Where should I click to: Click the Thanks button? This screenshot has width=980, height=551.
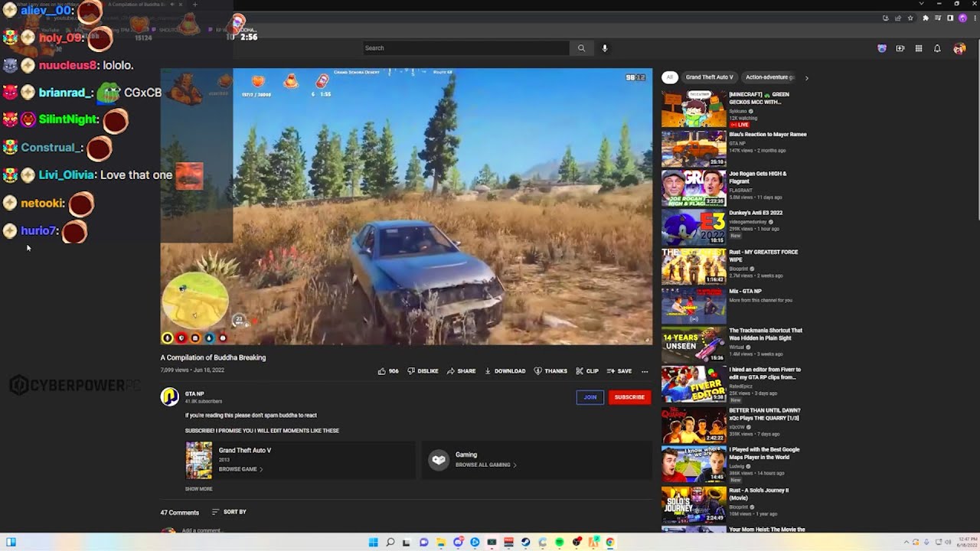click(x=550, y=371)
